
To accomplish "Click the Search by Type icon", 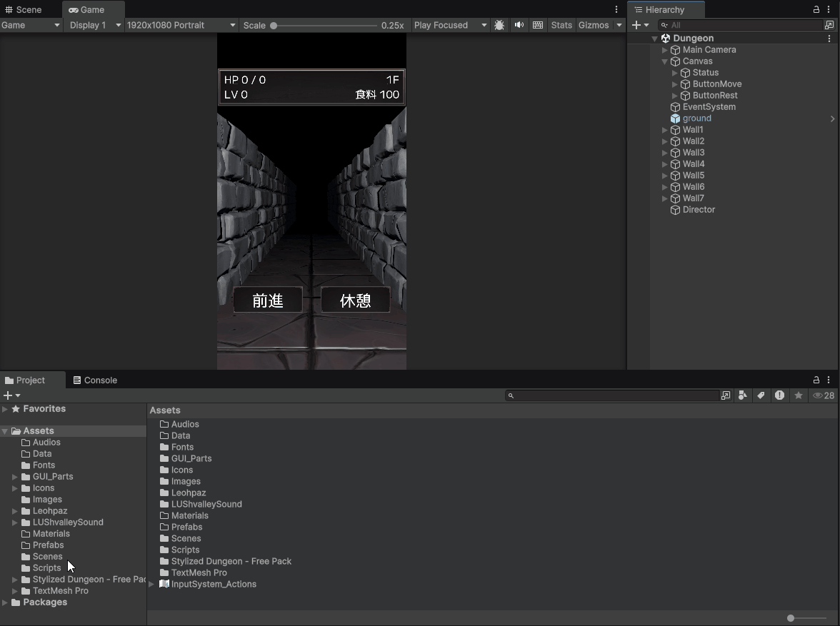I will pos(743,395).
